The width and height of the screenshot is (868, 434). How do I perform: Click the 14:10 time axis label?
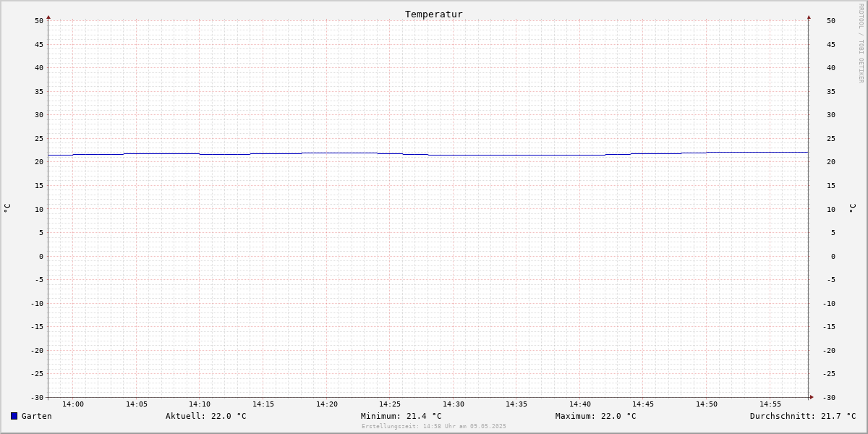(200, 404)
